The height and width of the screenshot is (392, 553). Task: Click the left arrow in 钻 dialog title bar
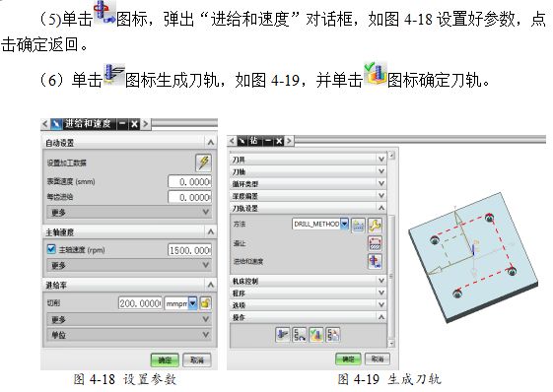(232, 141)
